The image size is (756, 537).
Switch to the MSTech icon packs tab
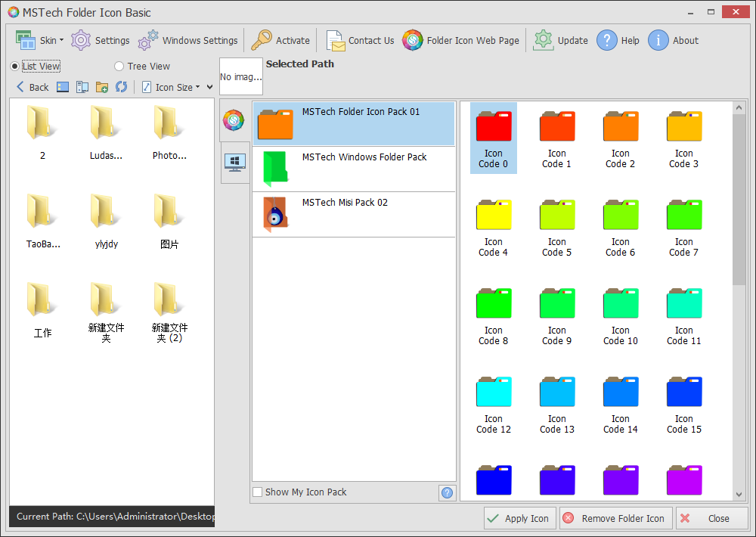point(234,120)
